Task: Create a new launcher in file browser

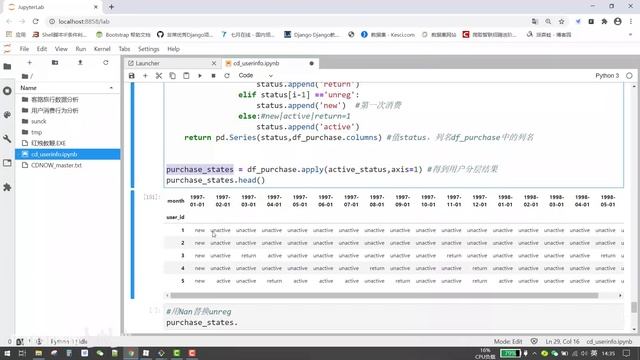Action: click(x=29, y=62)
